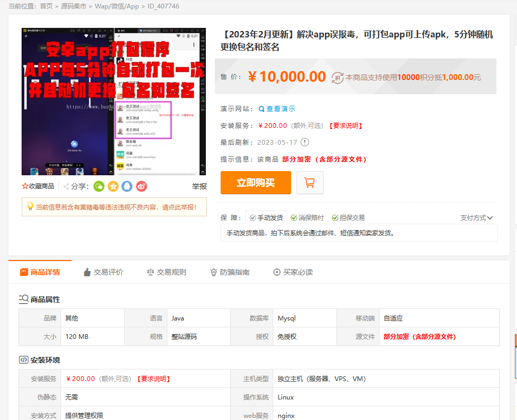517x420 pixels.
Task: Switch to the 交易规则 tab
Action: [166, 272]
